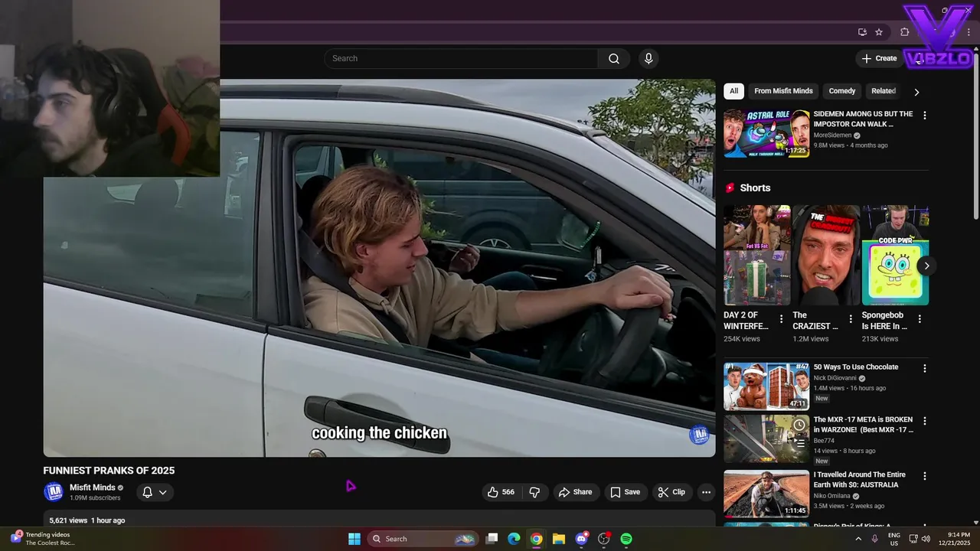The image size is (980, 551).
Task: Dislike the video with thumbs down
Action: click(535, 492)
